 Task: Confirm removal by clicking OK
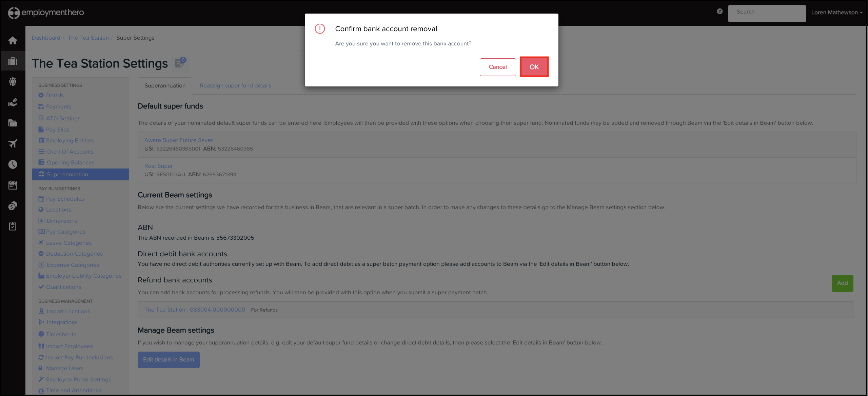tap(534, 67)
